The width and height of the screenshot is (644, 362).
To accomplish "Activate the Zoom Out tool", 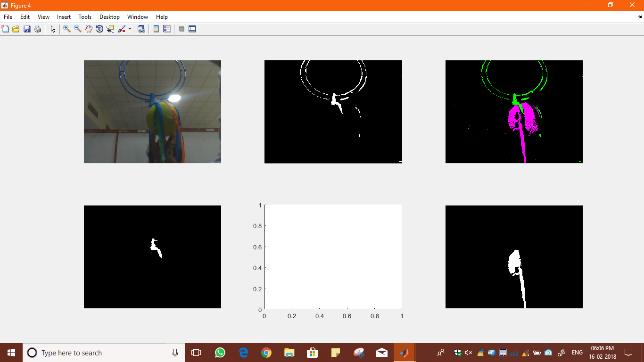I will (x=78, y=29).
